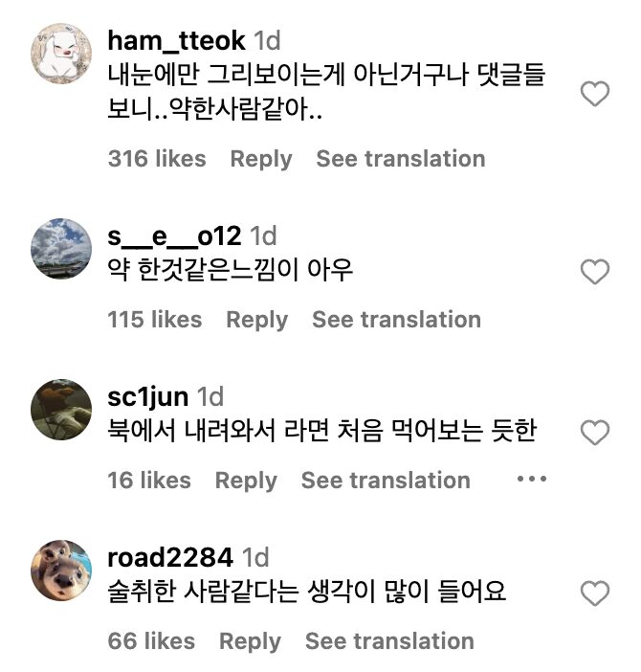See translation of road2284's comment
Image resolution: width=641 pixels, height=672 pixels.
389,641
